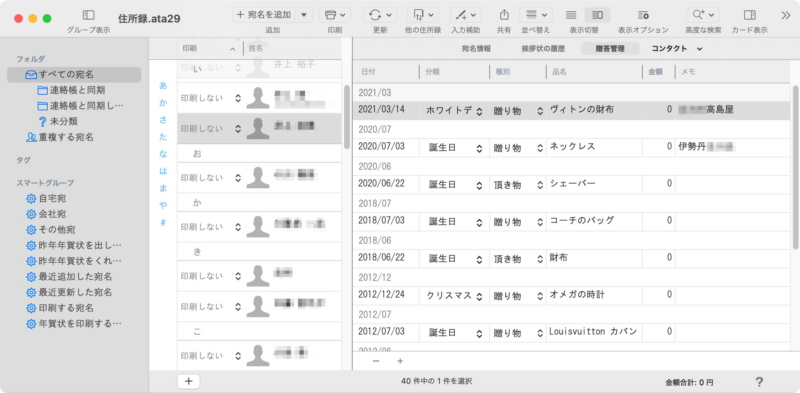Toggle the カード表示 card view
This screenshot has height=393, width=800.
[749, 15]
